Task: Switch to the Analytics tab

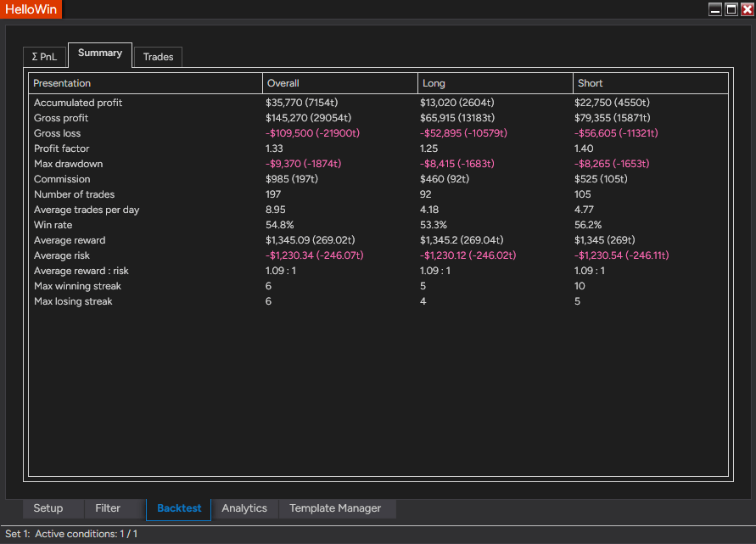Action: click(x=244, y=508)
